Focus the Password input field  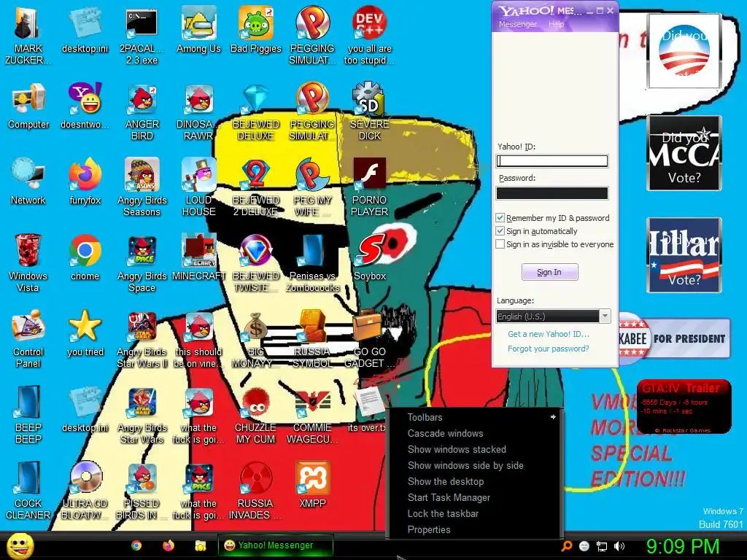pos(552,192)
